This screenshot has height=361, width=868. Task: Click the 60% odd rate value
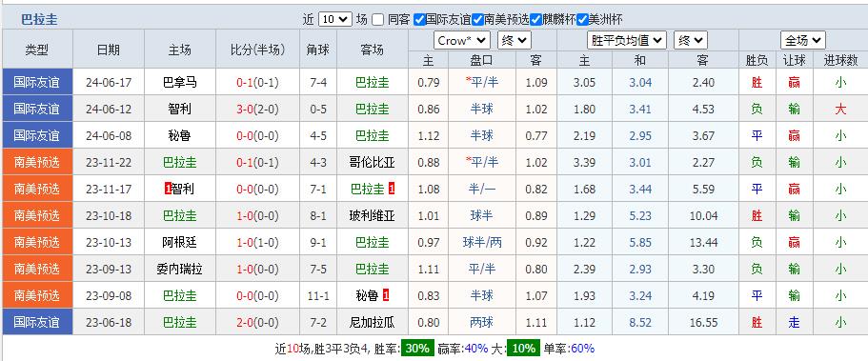[x=582, y=349]
